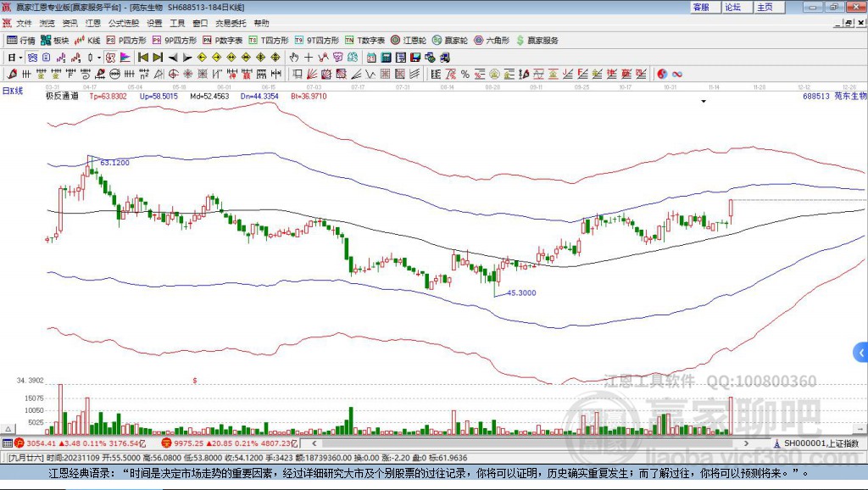Image resolution: width=868 pixels, height=490 pixels.
Task: Jump to first bar icon
Action: point(142,58)
